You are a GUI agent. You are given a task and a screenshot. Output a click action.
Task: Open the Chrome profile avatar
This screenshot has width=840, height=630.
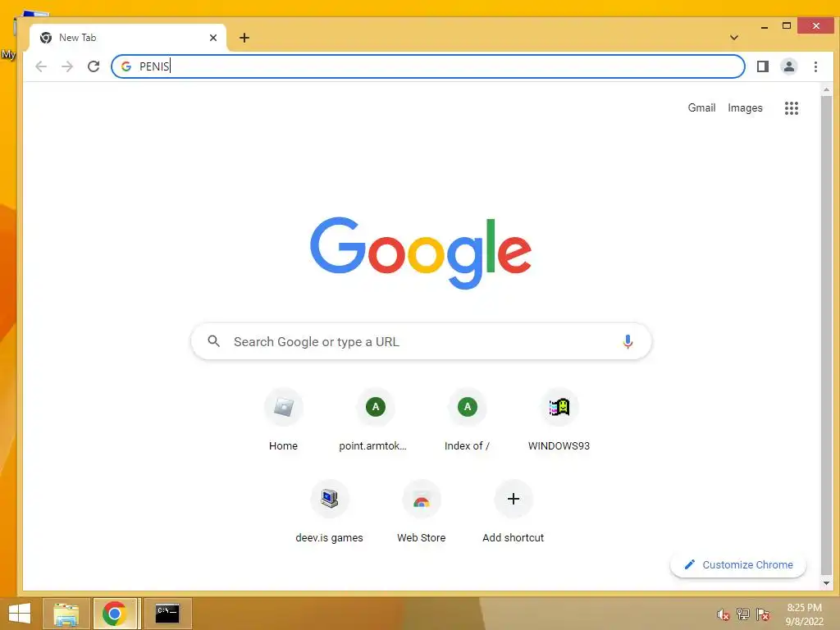(788, 66)
